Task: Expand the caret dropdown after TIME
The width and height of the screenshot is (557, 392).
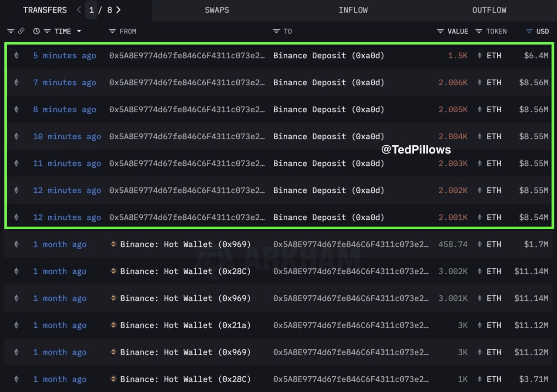Action: (79, 31)
